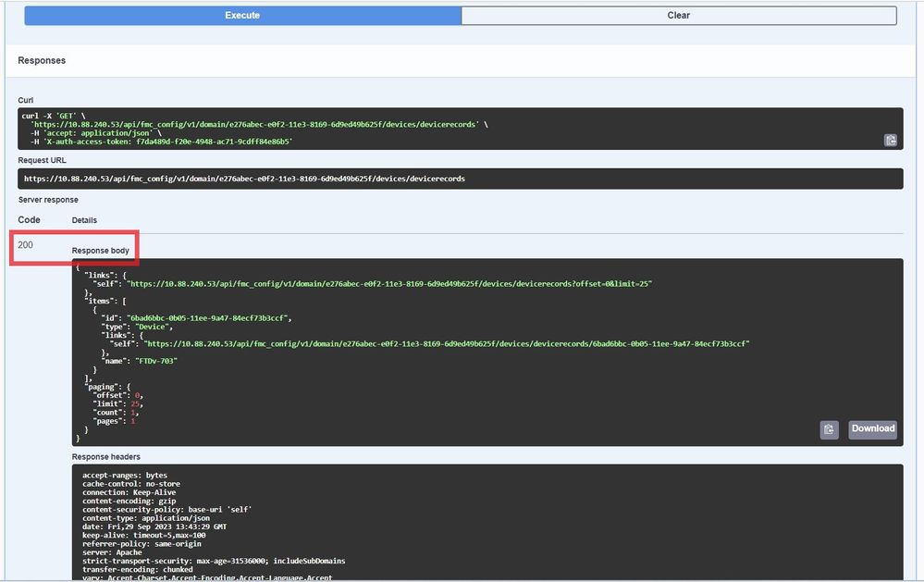
Task: Select the Request URL field text
Action: pyautogui.click(x=243, y=178)
